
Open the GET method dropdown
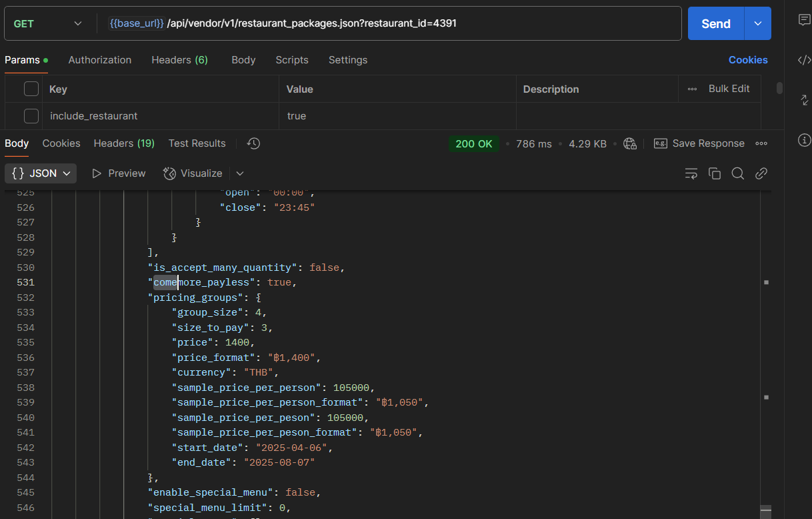pos(48,23)
